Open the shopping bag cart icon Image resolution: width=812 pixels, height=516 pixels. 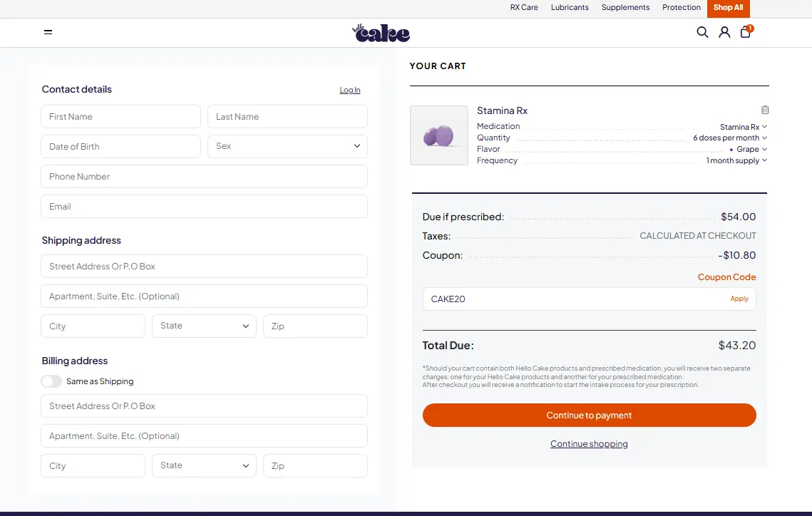[x=746, y=32]
